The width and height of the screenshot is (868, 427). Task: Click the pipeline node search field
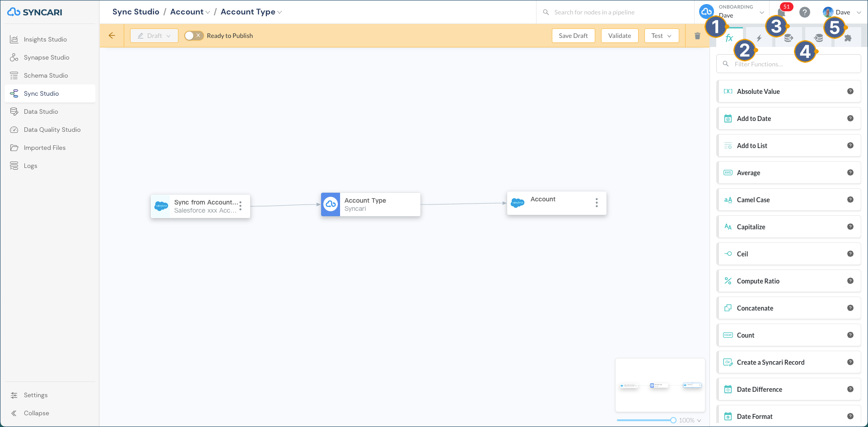pyautogui.click(x=615, y=12)
